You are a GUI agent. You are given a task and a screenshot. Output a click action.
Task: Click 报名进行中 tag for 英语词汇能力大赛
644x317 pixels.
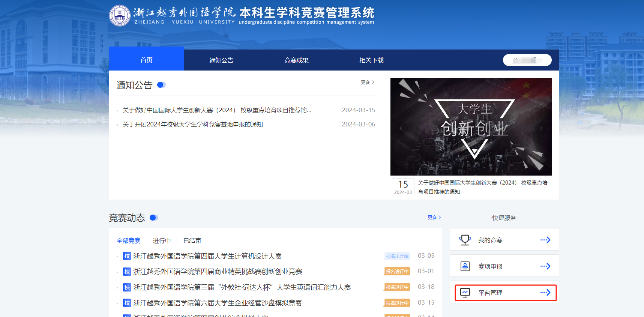pos(397,287)
